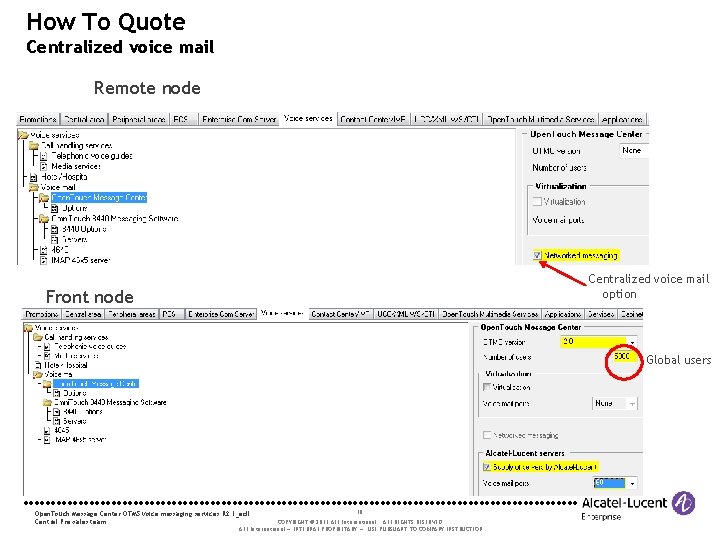Select the 4645 icon in Front node tree
This screenshot has width=720, height=540.
[x=47, y=430]
